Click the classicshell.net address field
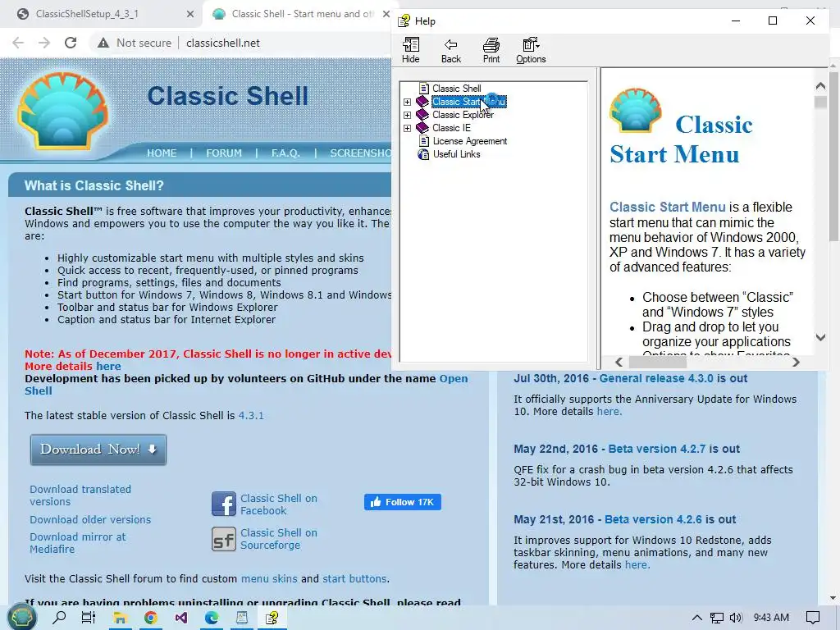The width and height of the screenshot is (840, 630). [223, 43]
